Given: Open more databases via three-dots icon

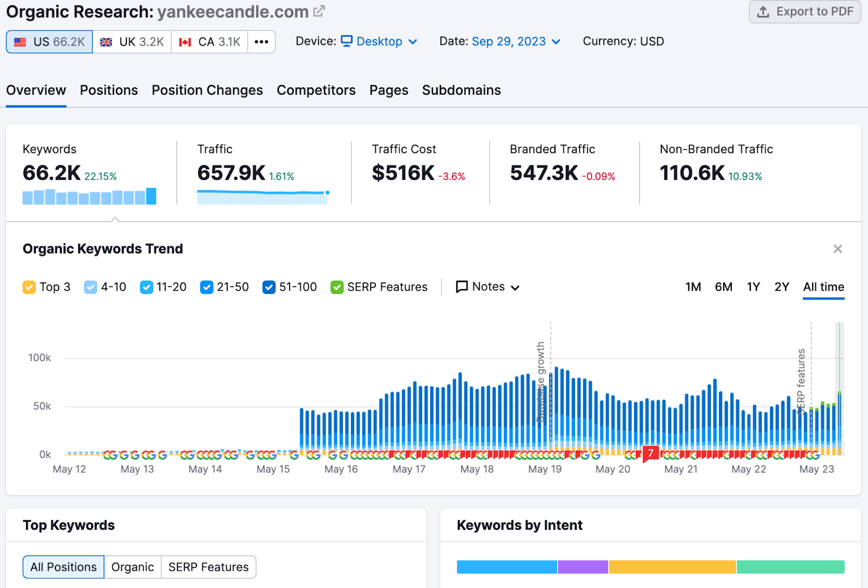Looking at the screenshot, I should click(x=261, y=42).
